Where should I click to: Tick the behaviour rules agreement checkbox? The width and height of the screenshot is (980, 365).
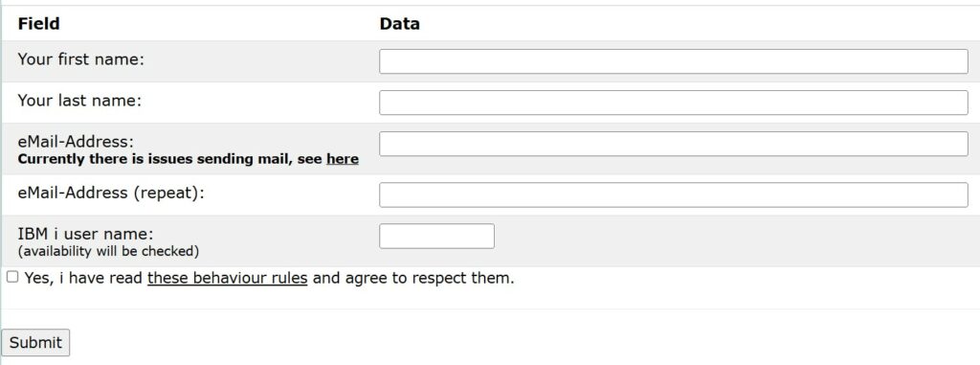click(12, 277)
